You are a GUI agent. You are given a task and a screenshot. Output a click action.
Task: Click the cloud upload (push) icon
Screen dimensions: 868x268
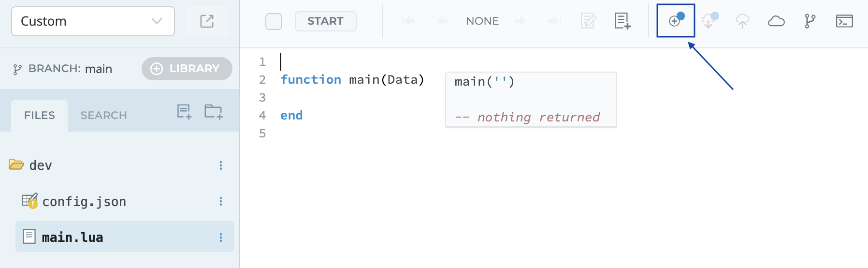742,21
